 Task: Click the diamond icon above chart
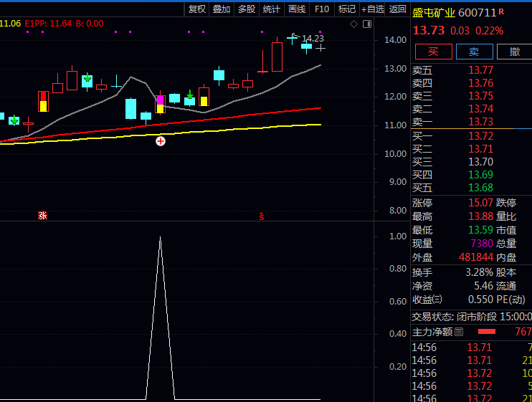point(354,24)
